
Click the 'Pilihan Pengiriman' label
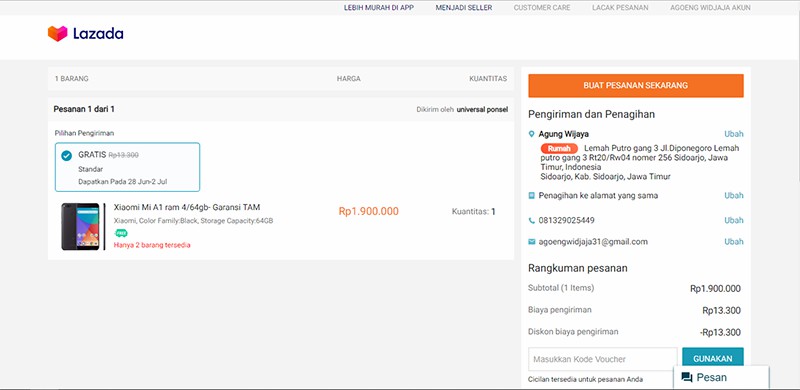click(84, 133)
